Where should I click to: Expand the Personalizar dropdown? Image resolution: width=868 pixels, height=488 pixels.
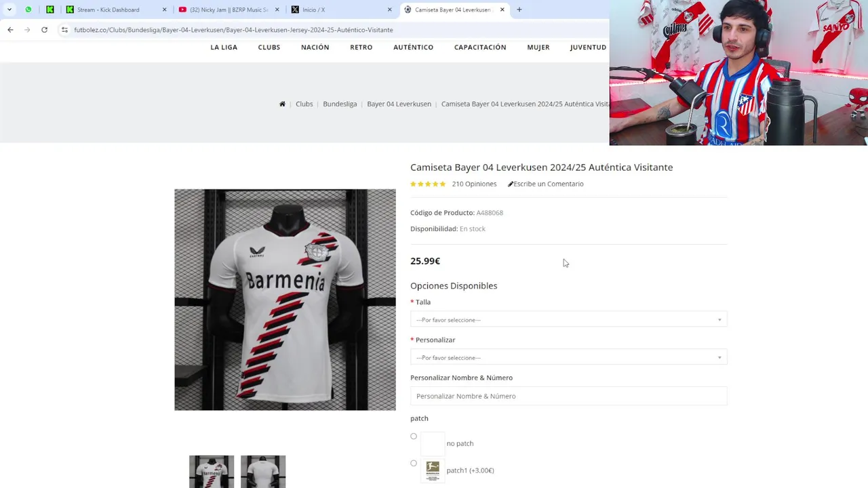point(568,357)
